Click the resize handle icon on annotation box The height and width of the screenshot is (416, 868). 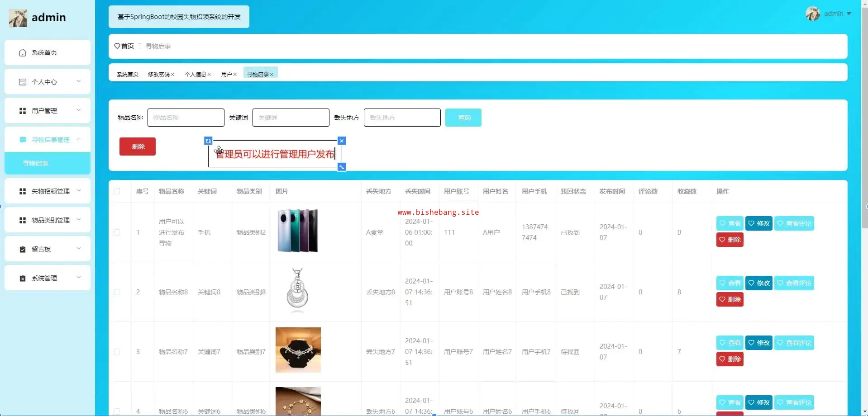342,167
